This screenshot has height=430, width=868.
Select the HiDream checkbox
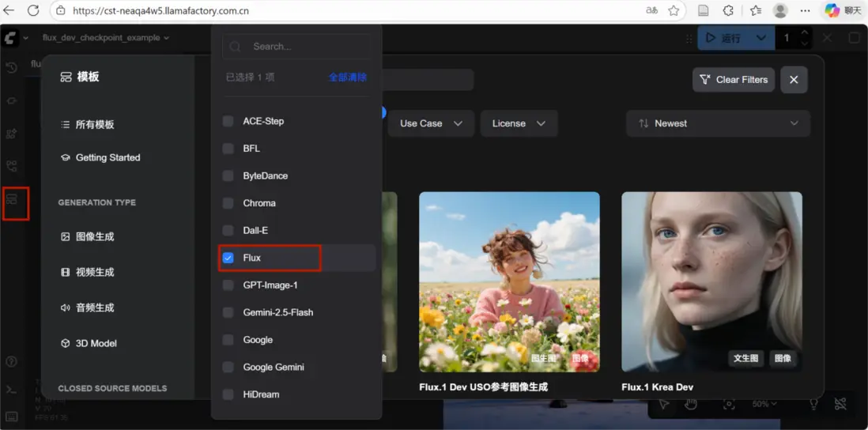[228, 394]
